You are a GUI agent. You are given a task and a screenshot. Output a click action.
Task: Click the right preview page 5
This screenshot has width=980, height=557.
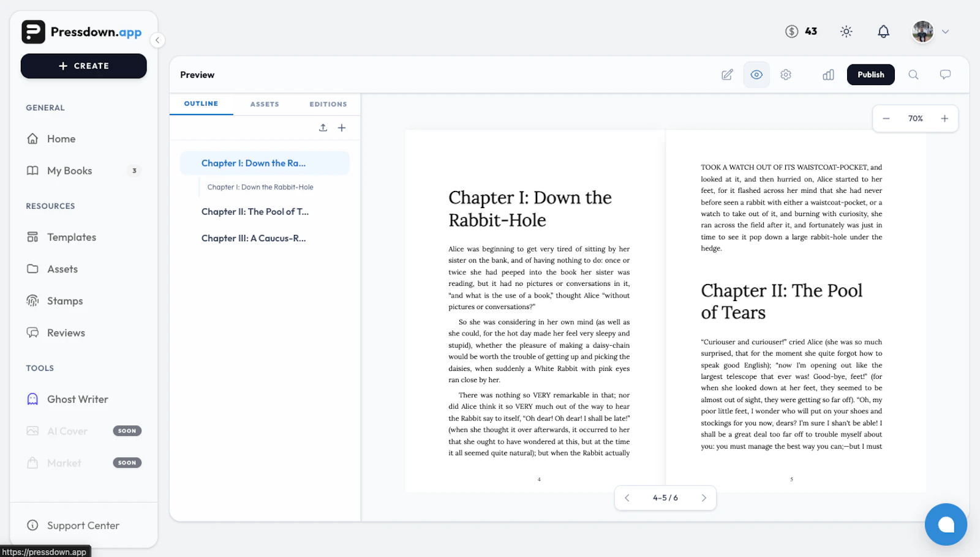(x=796, y=310)
